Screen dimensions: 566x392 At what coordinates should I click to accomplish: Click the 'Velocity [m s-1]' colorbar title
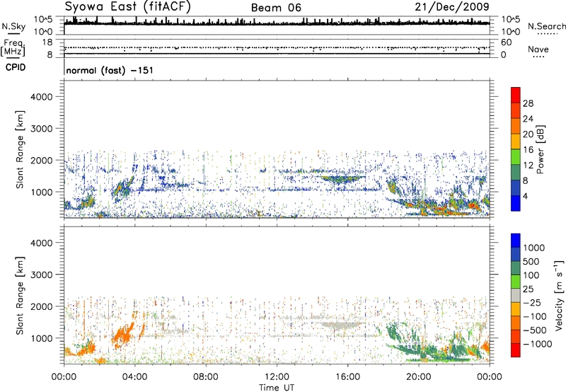pyautogui.click(x=559, y=295)
